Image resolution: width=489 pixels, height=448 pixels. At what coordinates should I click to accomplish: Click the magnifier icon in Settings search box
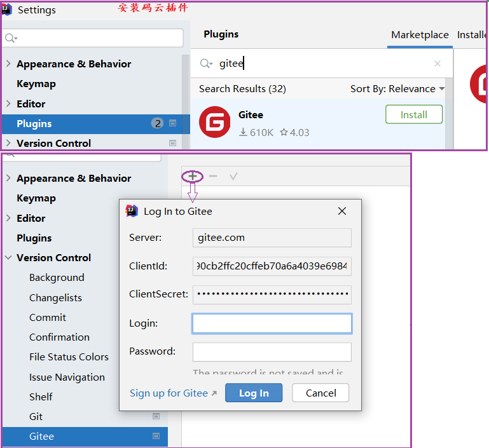point(11,38)
